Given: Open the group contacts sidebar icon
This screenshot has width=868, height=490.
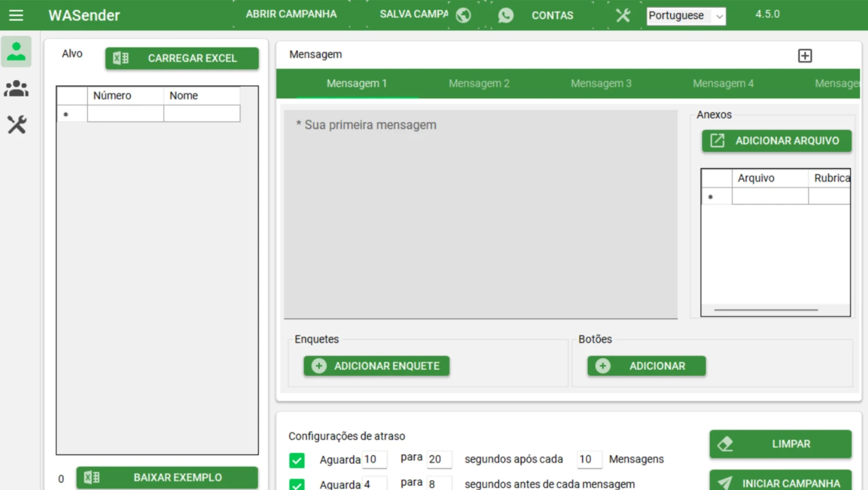Looking at the screenshot, I should [x=16, y=89].
